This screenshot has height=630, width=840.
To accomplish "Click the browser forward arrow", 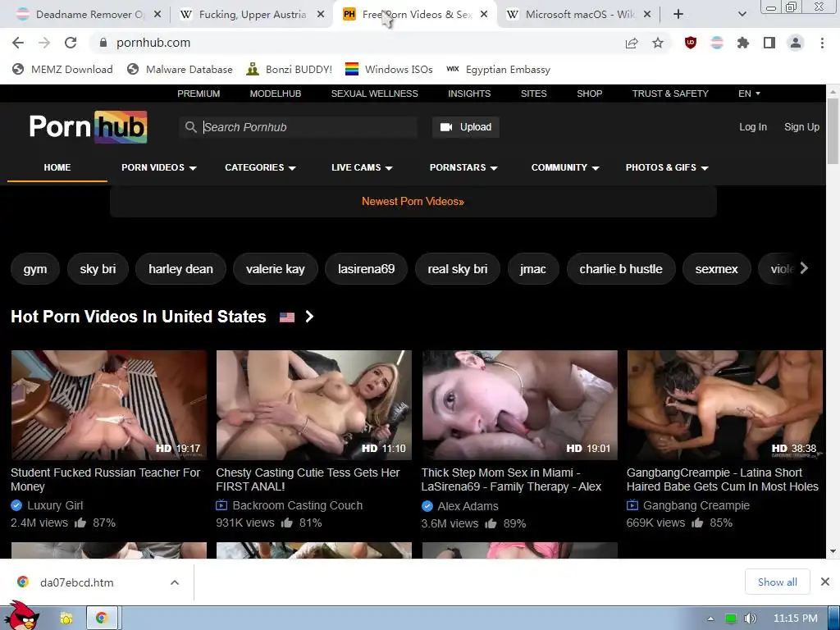I will (x=44, y=43).
